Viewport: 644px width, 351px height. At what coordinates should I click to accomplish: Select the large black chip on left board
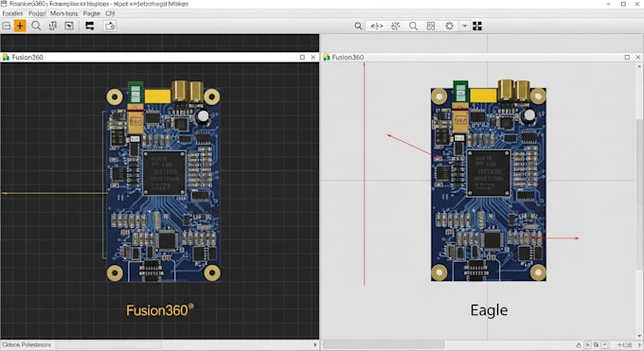[x=164, y=172]
